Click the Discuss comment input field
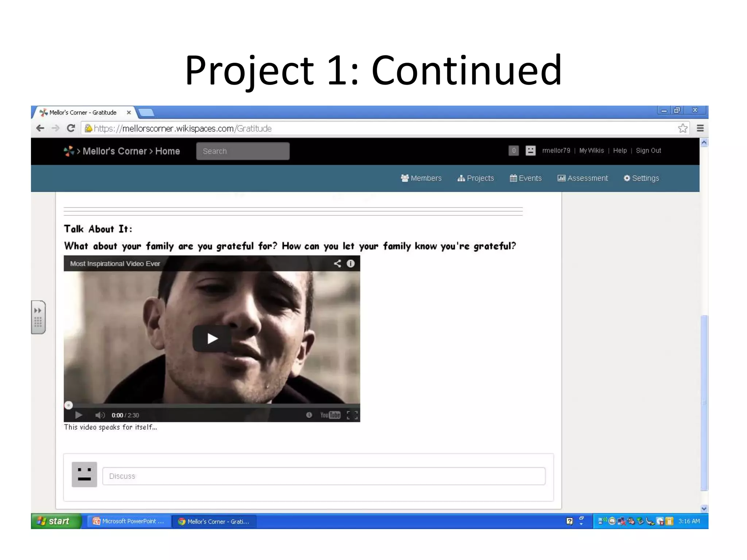This screenshot has height=560, width=747. (x=324, y=476)
